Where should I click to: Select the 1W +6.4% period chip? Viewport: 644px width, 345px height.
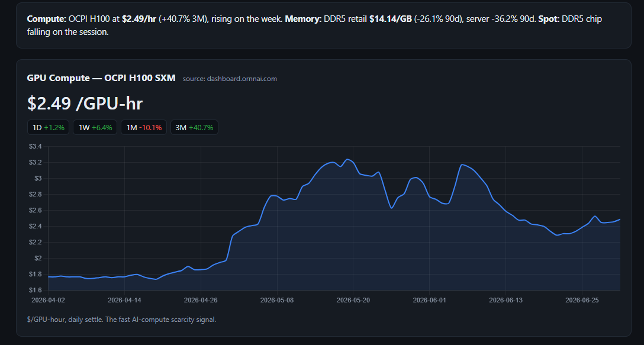[95, 127]
